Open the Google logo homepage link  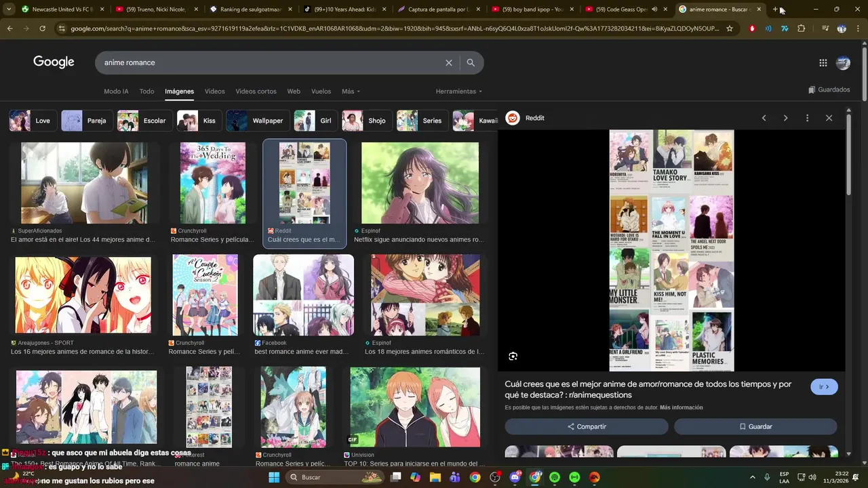(x=54, y=62)
